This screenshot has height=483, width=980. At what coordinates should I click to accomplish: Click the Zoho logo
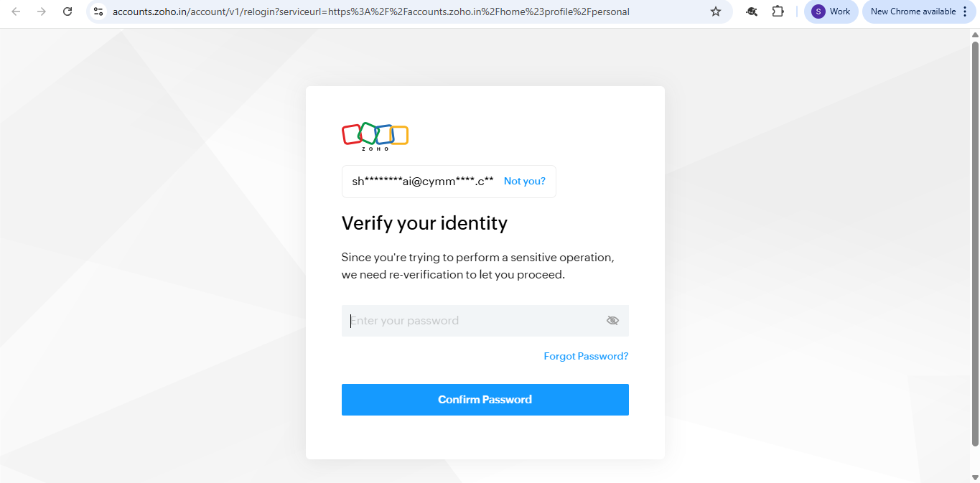(375, 136)
